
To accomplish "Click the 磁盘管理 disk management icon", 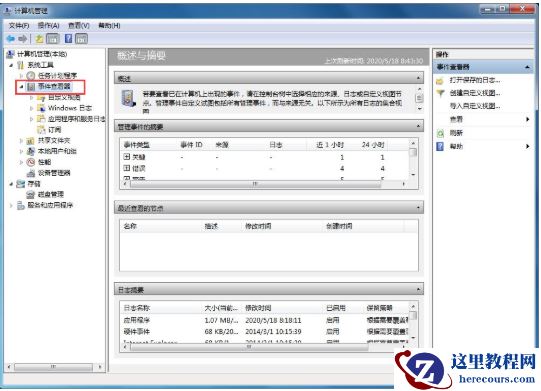I will (31, 194).
